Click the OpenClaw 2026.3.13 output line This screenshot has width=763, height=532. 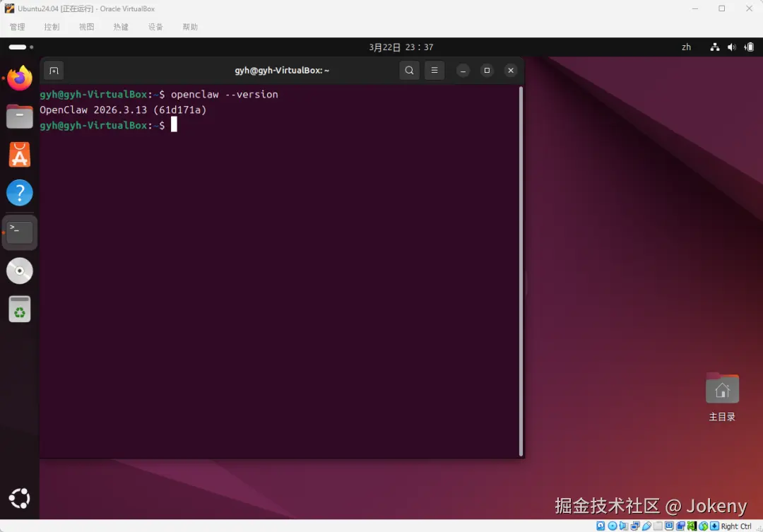pyautogui.click(x=123, y=110)
